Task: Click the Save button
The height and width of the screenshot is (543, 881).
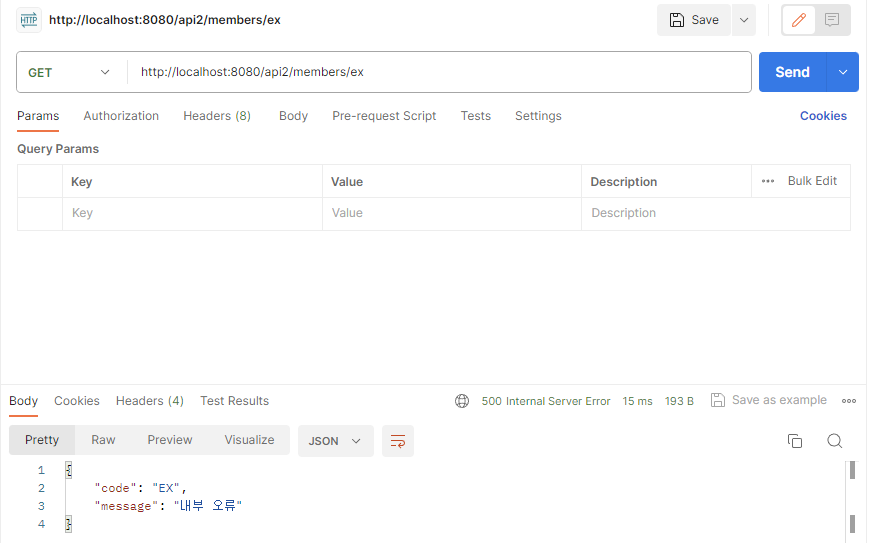Action: pos(694,20)
